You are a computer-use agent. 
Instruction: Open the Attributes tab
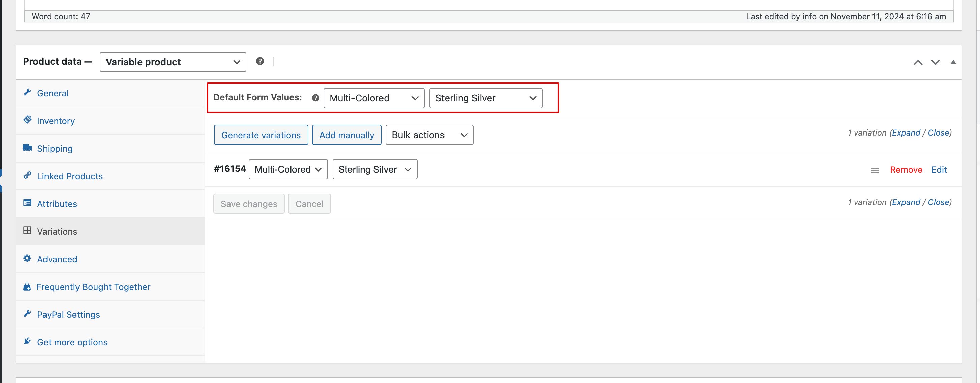[110, 204]
